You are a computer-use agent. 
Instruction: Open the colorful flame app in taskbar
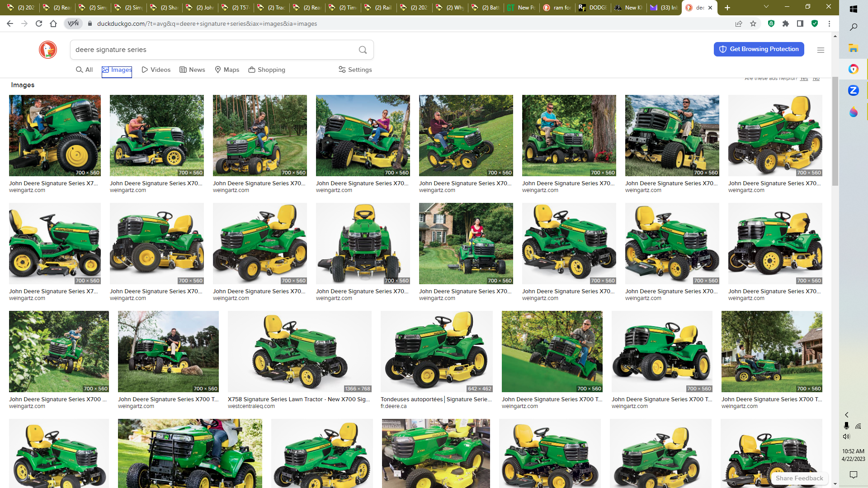[x=854, y=112]
